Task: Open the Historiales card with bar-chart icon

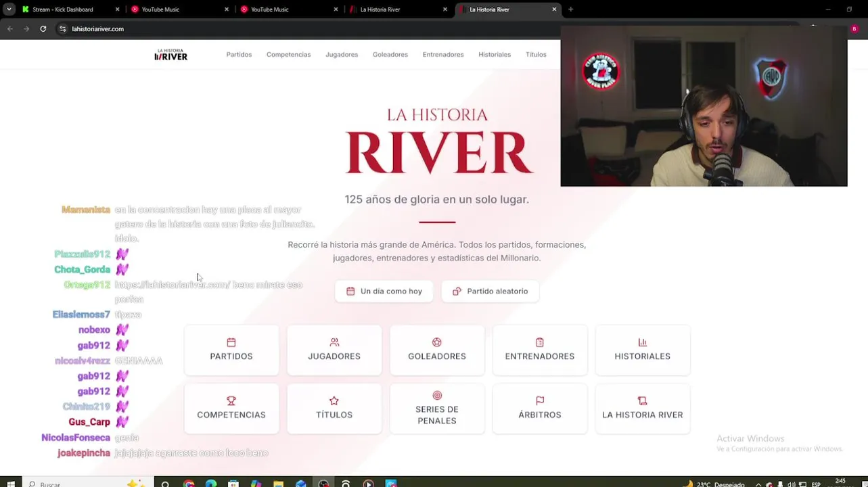Action: click(643, 350)
